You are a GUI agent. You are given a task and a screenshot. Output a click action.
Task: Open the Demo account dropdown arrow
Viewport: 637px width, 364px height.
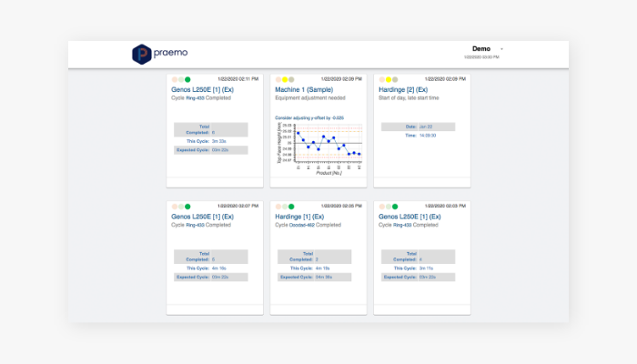501,49
